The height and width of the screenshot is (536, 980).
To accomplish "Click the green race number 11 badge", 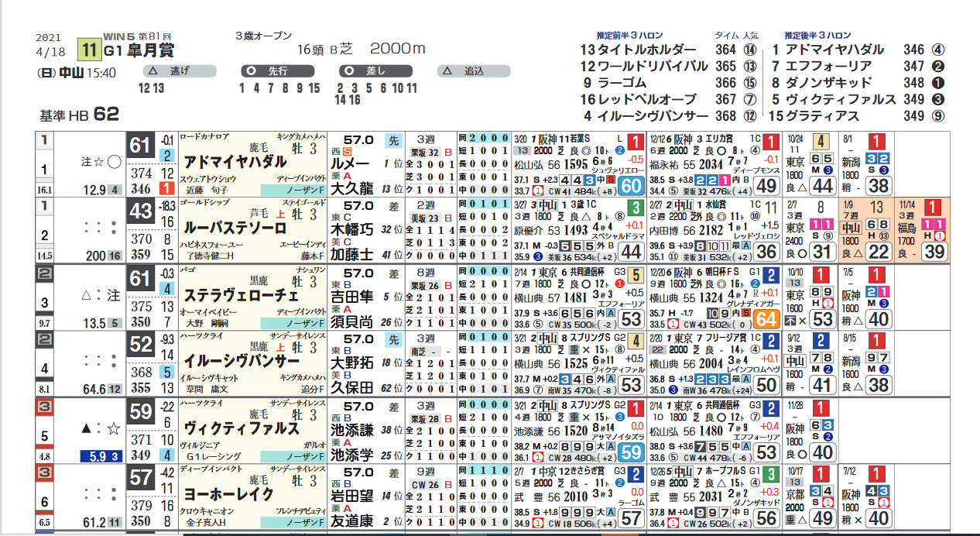I will point(89,51).
